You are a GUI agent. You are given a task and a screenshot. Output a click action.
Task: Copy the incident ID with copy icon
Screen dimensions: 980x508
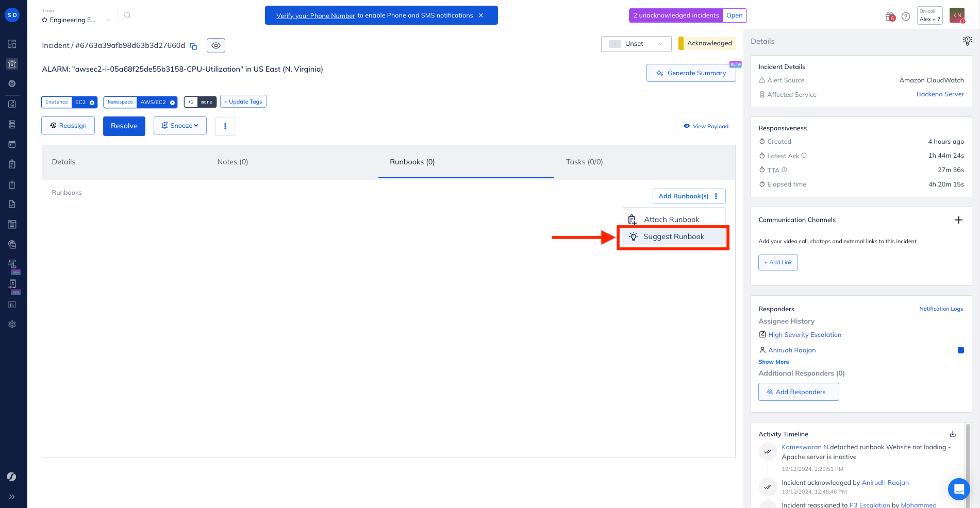[194, 46]
